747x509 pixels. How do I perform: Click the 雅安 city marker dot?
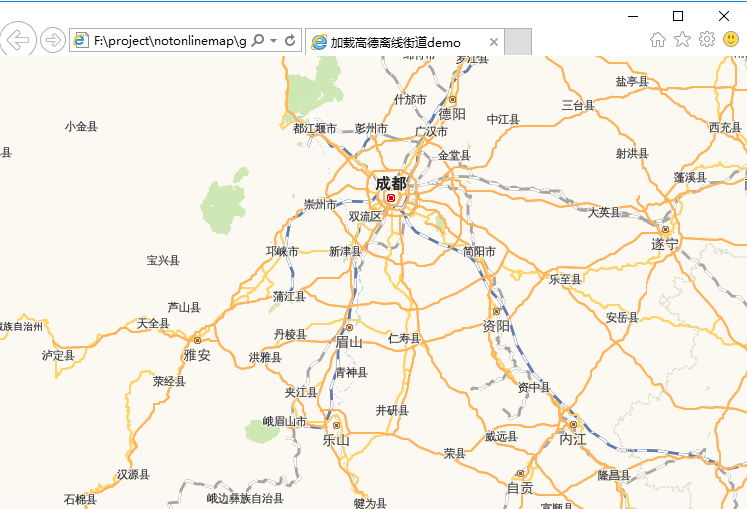click(x=197, y=340)
